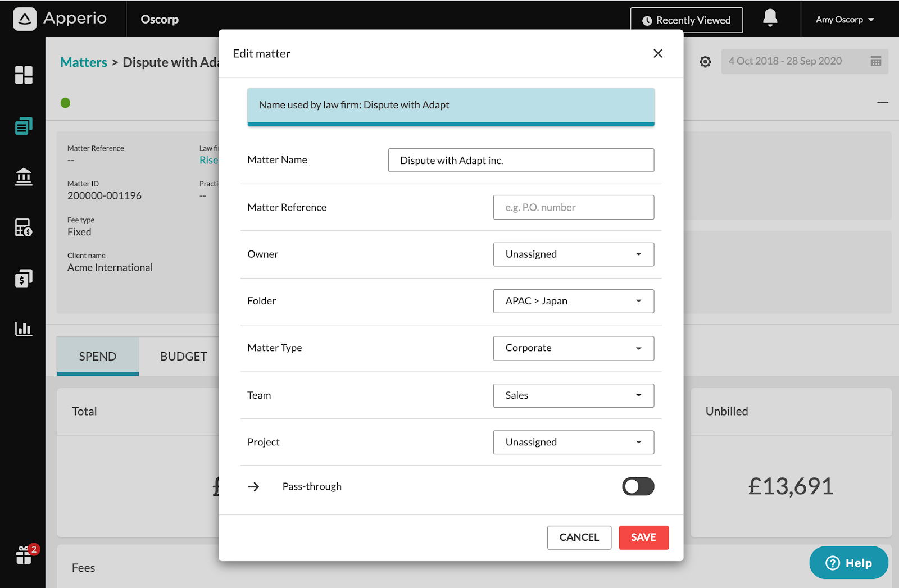Open the Folder dropdown showing APAC > Japan
899x588 pixels.
(x=574, y=301)
